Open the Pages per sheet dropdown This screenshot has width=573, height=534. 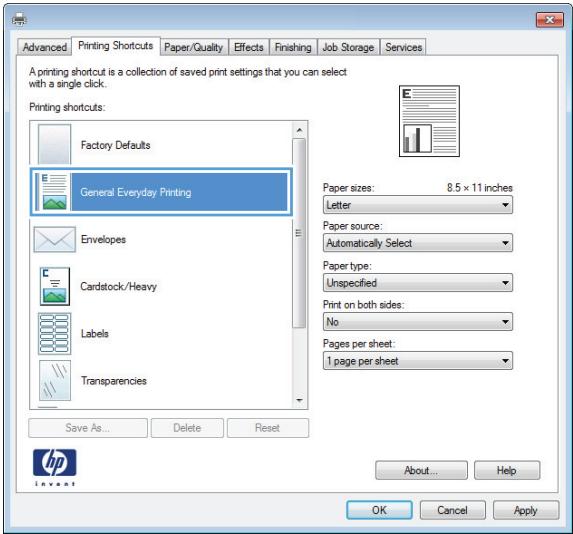pyautogui.click(x=418, y=361)
